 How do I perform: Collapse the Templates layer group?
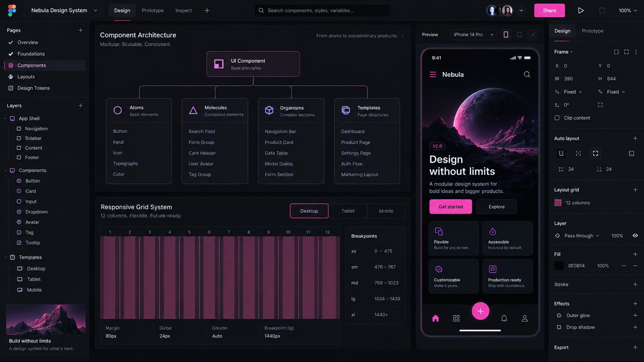5,257
